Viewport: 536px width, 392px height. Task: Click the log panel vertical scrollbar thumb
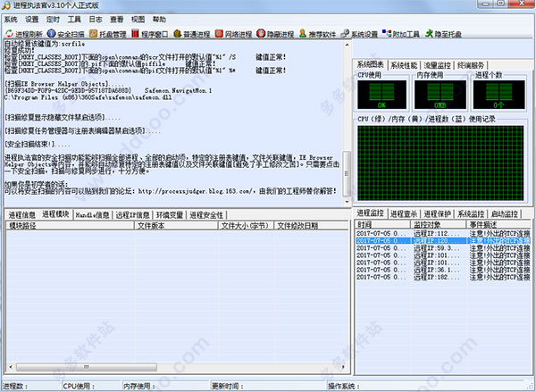[347, 173]
